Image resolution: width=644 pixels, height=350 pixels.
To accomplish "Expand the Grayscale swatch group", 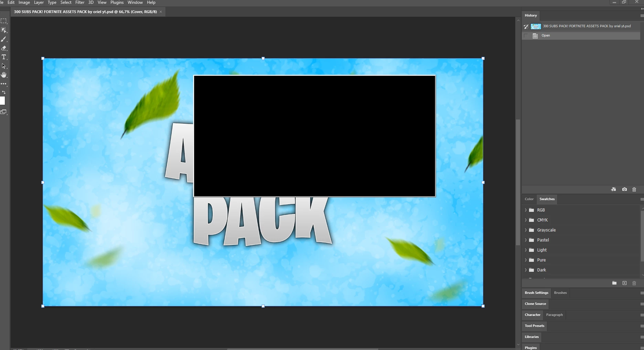I will pos(526,230).
